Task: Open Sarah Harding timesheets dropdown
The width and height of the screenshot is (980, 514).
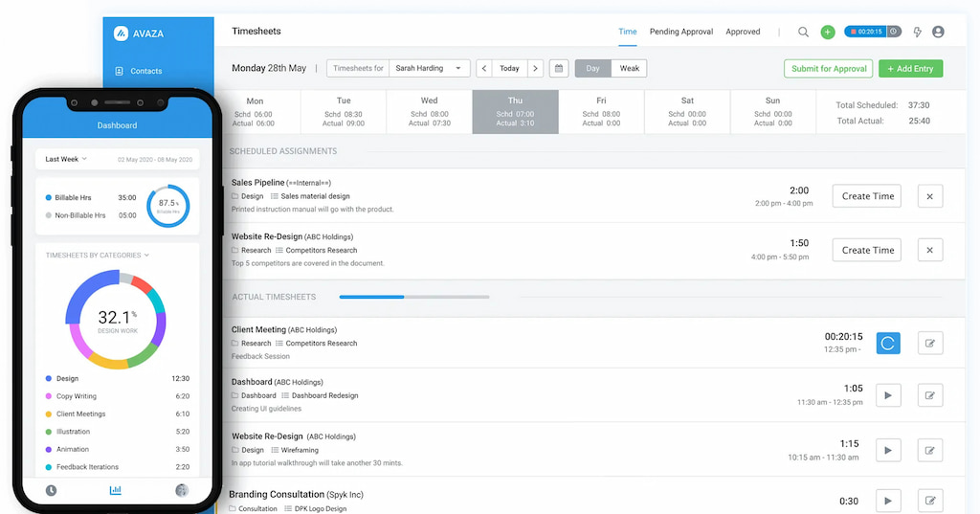Action: [430, 68]
